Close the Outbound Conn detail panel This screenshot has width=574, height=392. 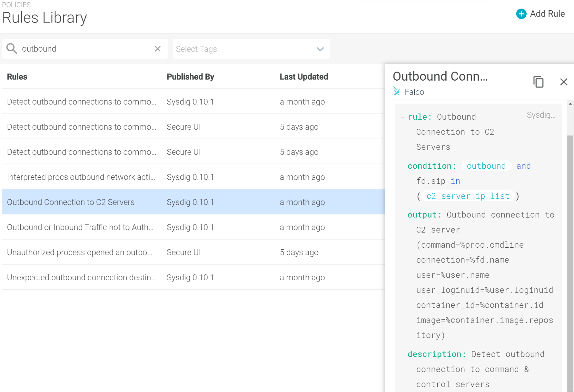click(x=564, y=82)
